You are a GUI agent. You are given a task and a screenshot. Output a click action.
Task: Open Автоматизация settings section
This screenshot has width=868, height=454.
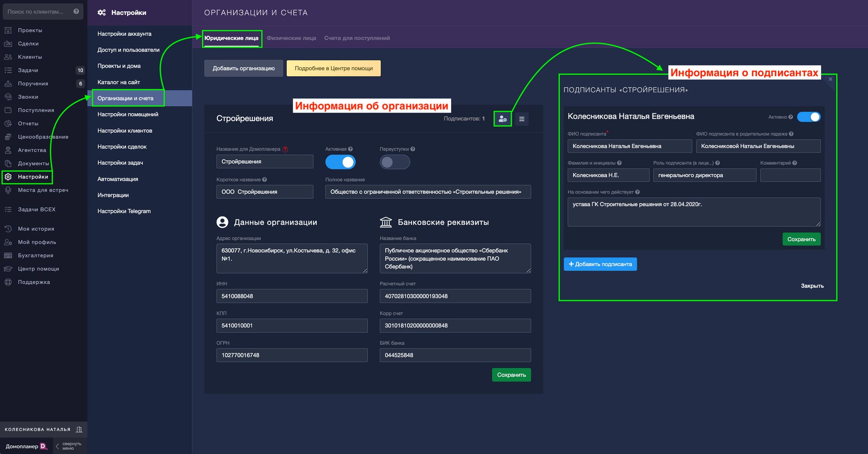tap(118, 179)
